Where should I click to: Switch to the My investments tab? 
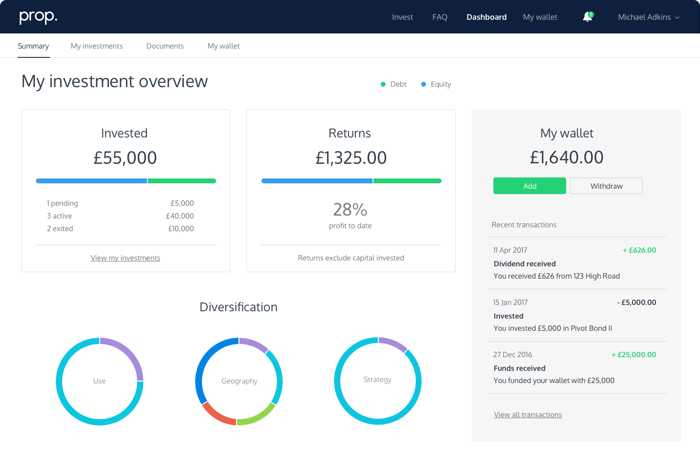tap(97, 46)
